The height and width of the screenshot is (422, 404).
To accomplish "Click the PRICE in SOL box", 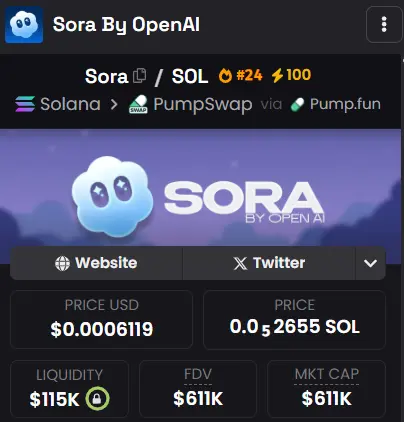I will [294, 320].
